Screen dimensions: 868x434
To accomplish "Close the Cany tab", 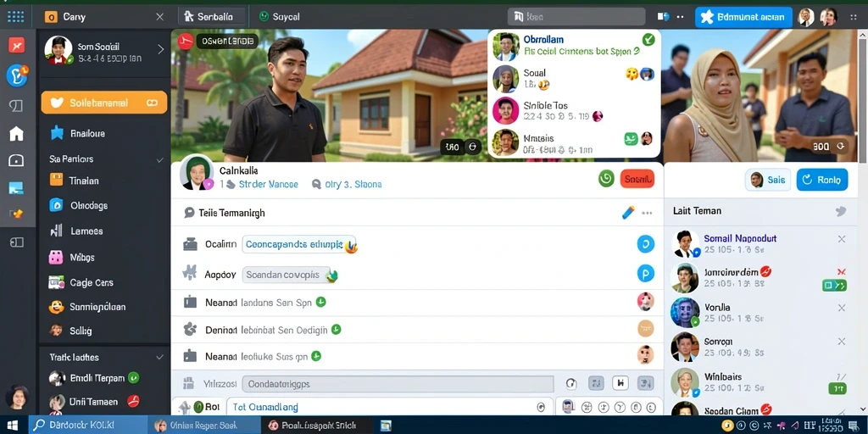I will click(x=160, y=17).
